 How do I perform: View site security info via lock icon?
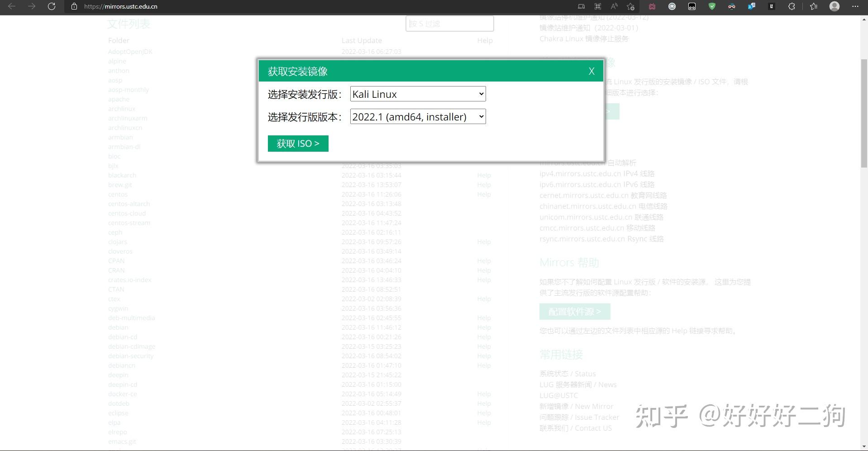(74, 6)
